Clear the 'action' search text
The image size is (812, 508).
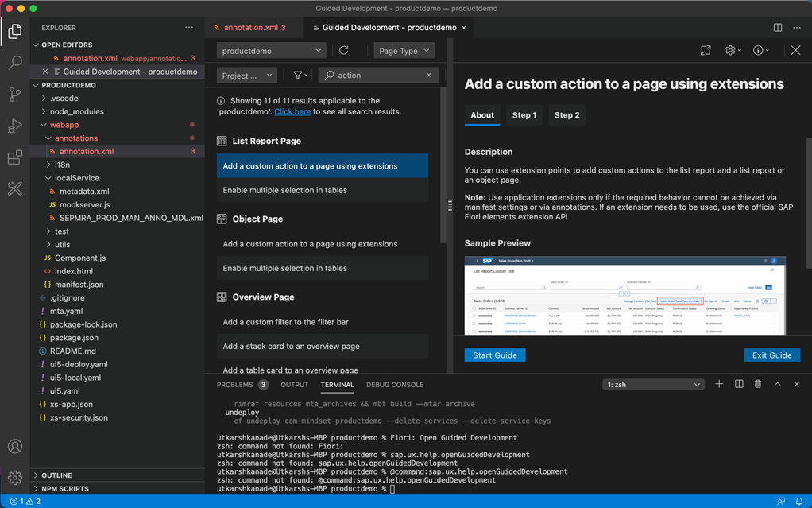tap(429, 76)
